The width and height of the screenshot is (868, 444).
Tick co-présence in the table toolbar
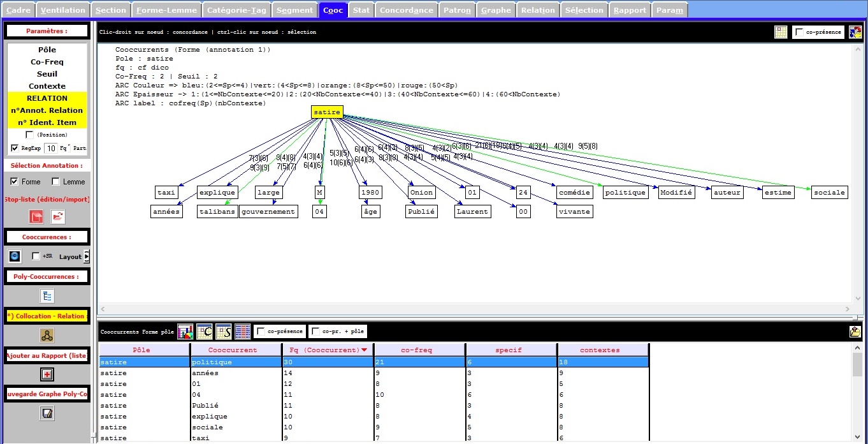[x=261, y=331]
